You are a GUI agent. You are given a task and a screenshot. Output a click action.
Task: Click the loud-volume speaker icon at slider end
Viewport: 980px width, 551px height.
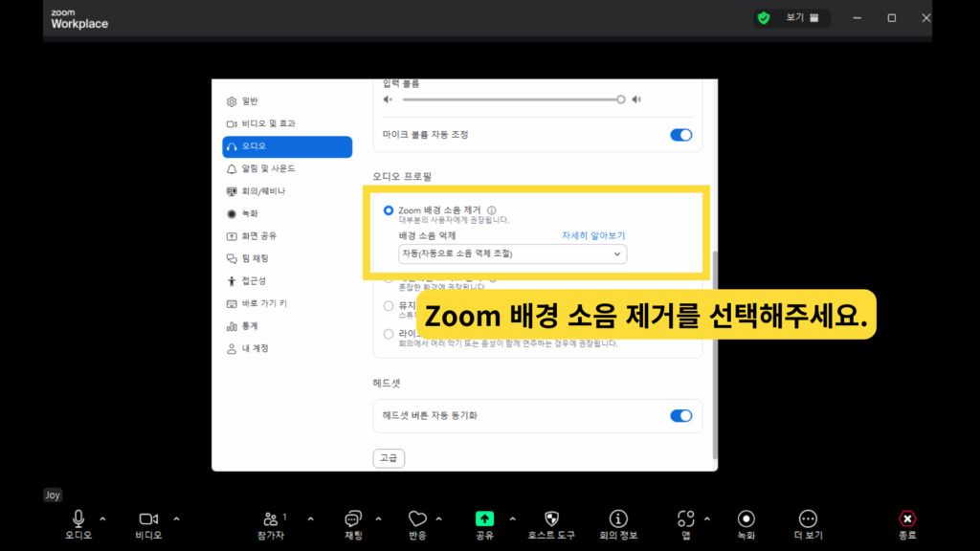click(x=636, y=99)
